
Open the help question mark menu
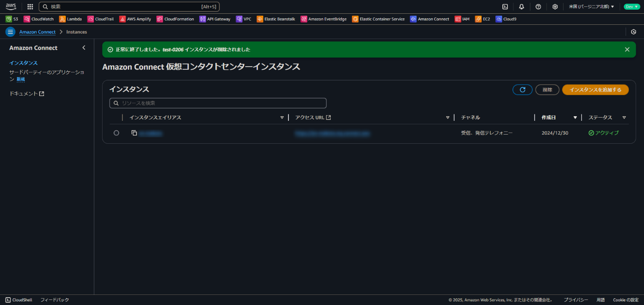[538, 6]
